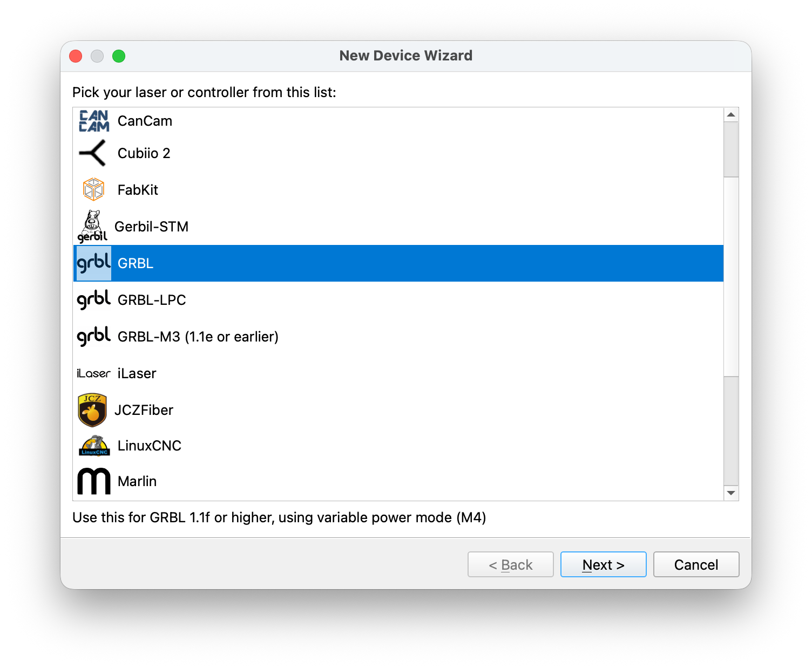Select GRBL-M3 (1.1e or earlier) entry
This screenshot has width=812, height=669.
[x=198, y=337]
